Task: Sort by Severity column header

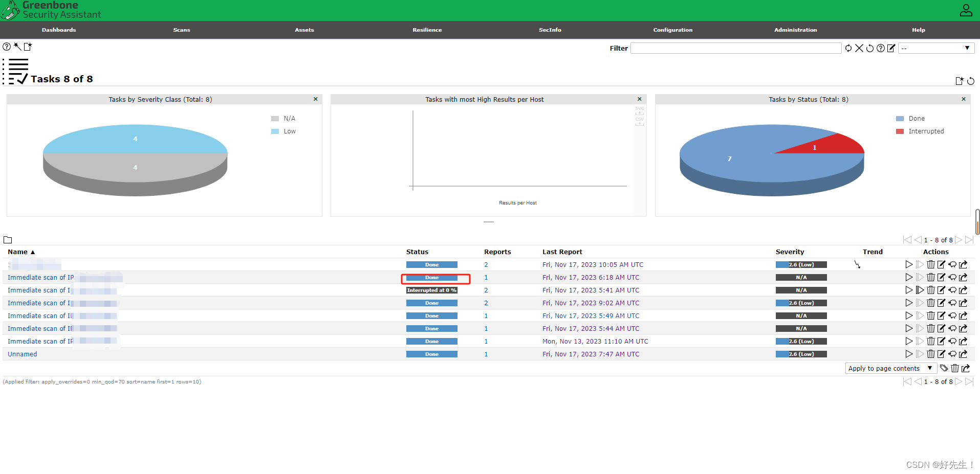Action: (790, 252)
